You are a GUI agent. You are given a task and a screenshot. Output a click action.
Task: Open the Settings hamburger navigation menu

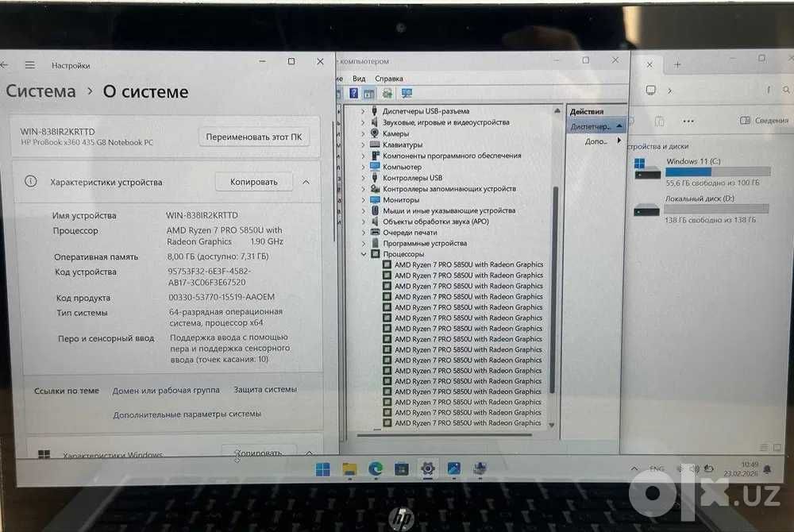30,65
